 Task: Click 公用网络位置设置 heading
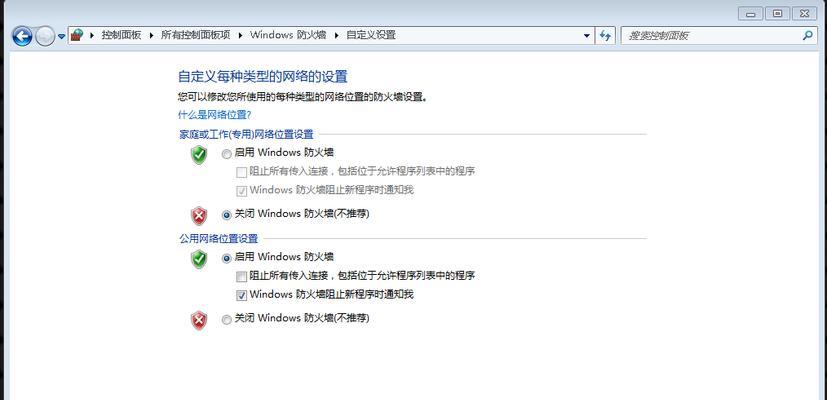219,239
